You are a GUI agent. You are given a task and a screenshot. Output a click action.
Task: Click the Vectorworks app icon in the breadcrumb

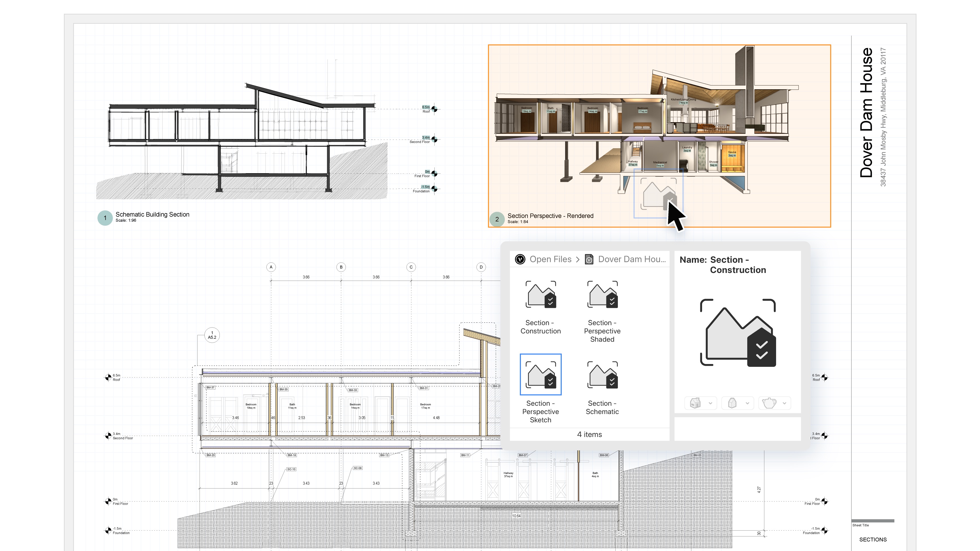[x=520, y=259]
